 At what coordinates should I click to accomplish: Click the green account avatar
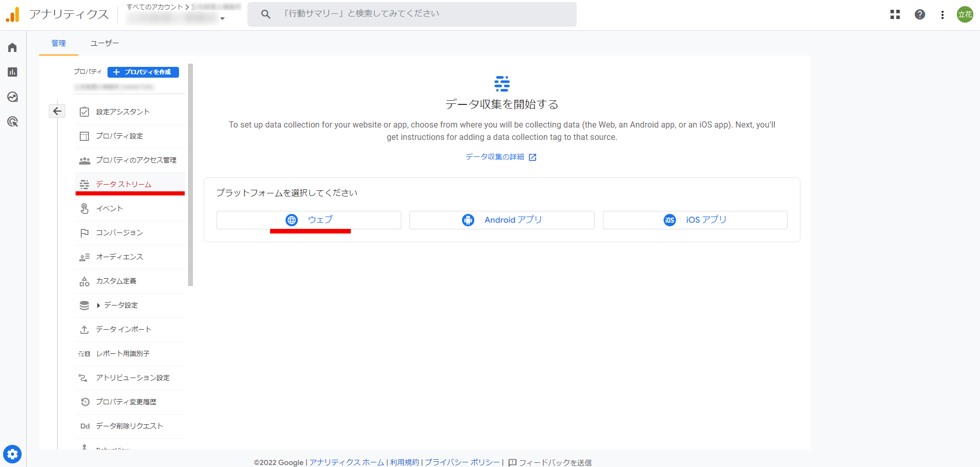(x=965, y=14)
